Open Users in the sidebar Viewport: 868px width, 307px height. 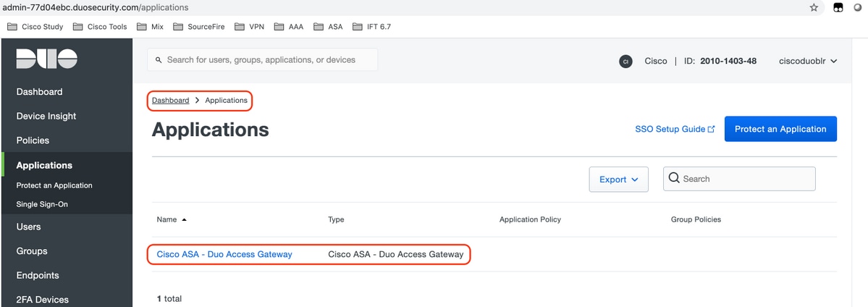[x=29, y=227]
